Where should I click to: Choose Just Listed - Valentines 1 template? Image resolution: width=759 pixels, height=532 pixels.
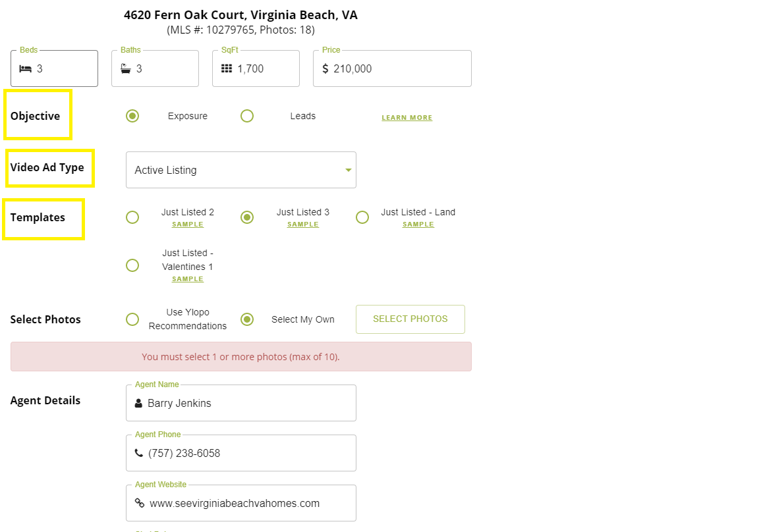coord(132,265)
